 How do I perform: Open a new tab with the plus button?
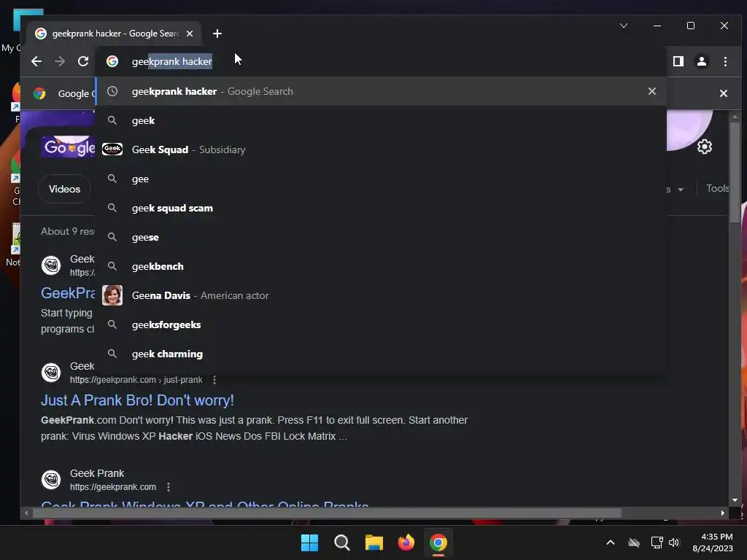(217, 34)
